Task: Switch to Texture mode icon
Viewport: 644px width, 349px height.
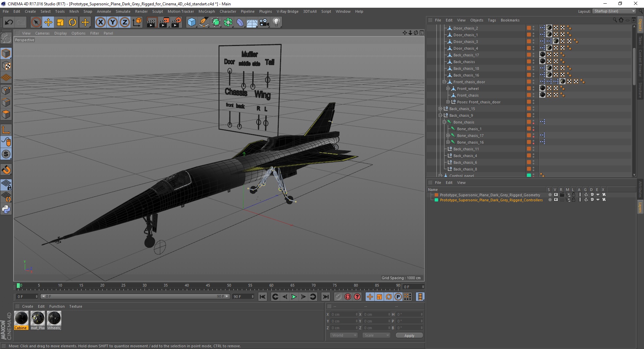Action: (x=6, y=65)
